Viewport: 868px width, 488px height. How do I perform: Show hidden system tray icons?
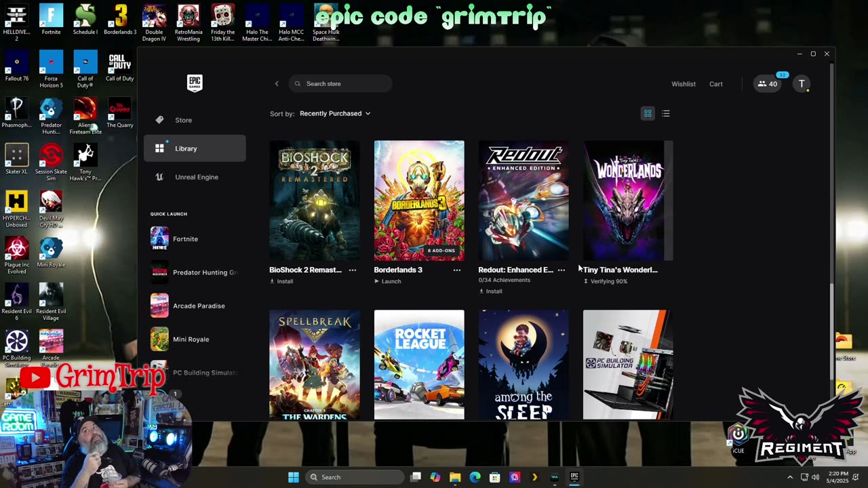coord(790,477)
